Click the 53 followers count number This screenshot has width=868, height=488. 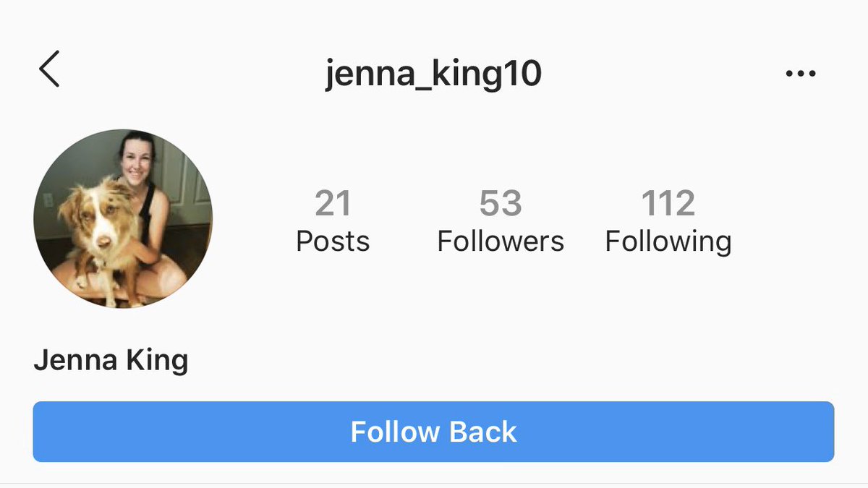tap(501, 204)
